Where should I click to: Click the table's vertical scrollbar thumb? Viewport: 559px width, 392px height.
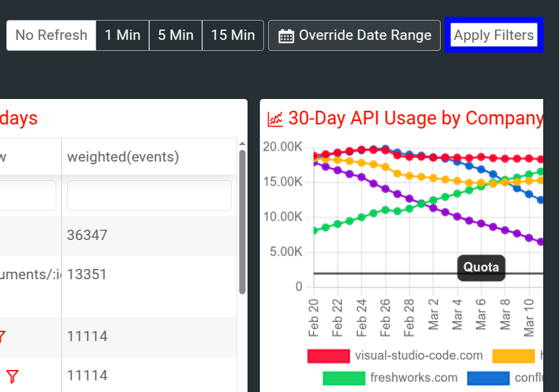coord(242,221)
